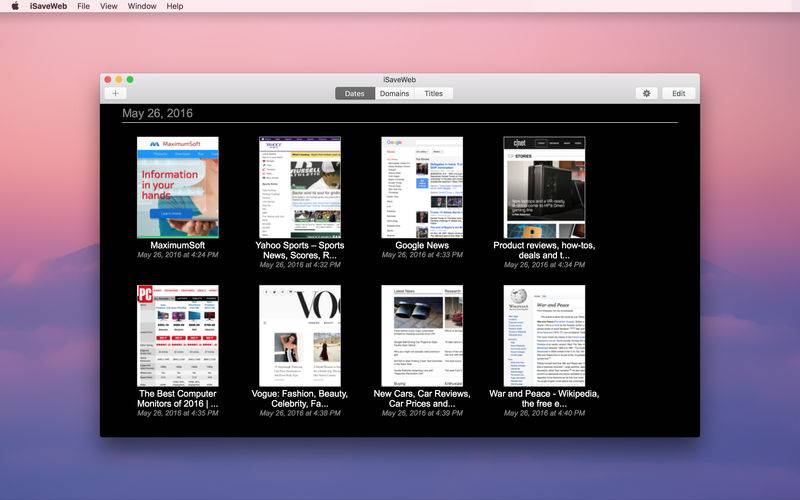The height and width of the screenshot is (500, 800).
Task: Open the Apple menu icon
Action: [15, 6]
